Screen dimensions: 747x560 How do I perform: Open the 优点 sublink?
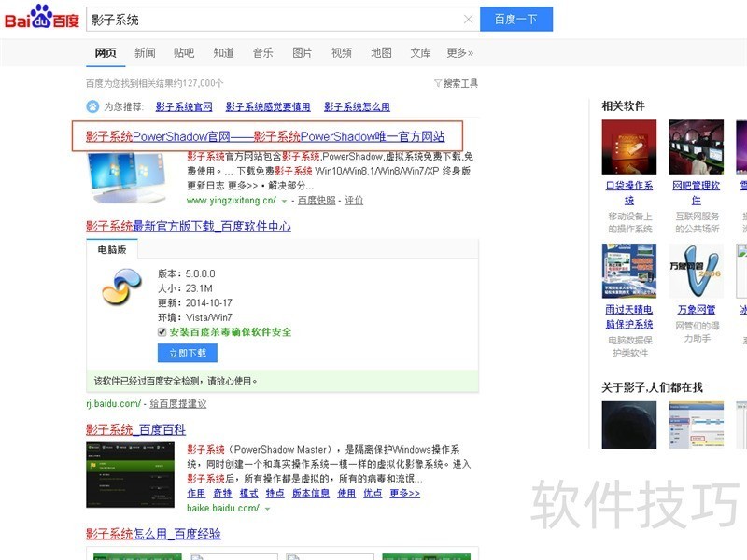pos(373,494)
